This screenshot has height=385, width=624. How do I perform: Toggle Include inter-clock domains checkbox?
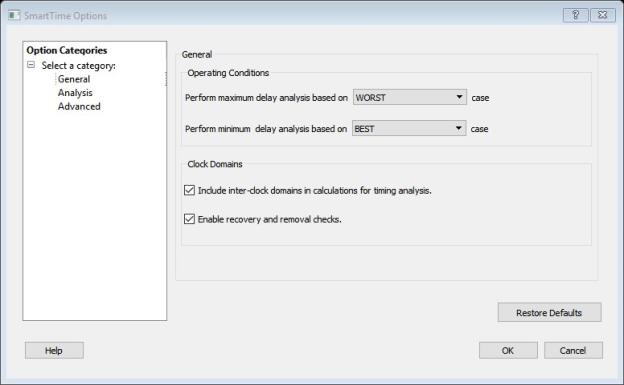(x=189, y=190)
